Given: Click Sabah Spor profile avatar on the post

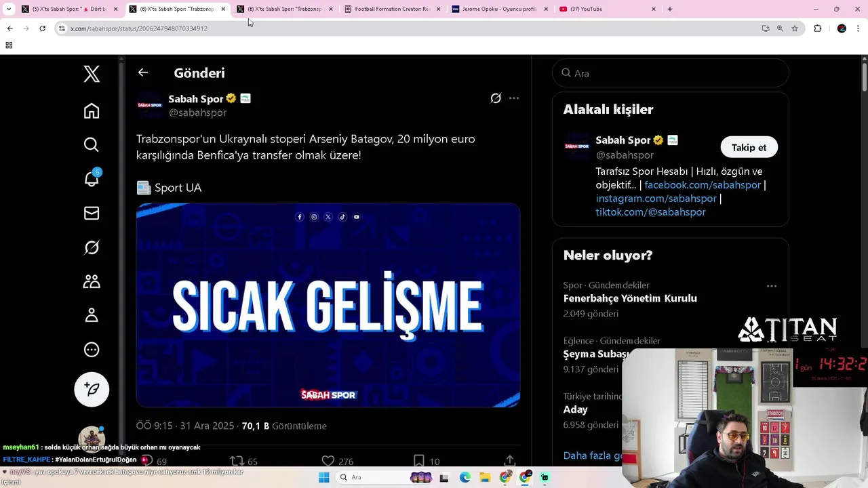Looking at the screenshot, I should [150, 105].
